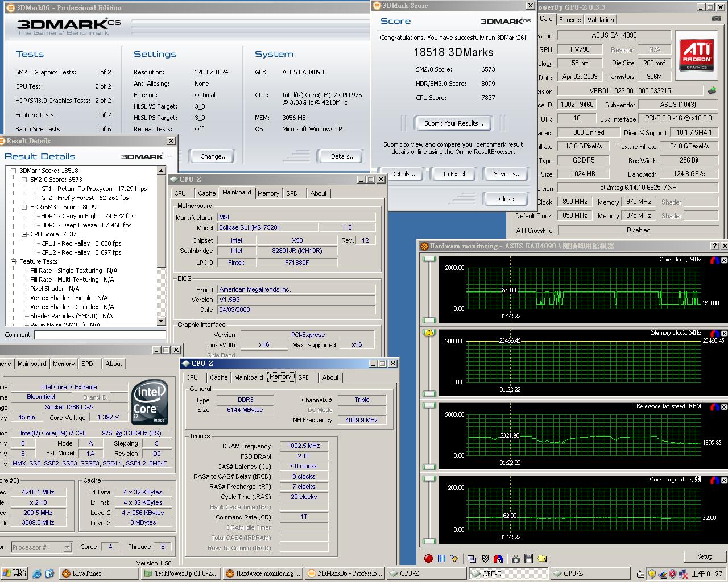Select HDR2 - Deep Freeze tree row
This screenshot has height=582, width=728.
86,225
